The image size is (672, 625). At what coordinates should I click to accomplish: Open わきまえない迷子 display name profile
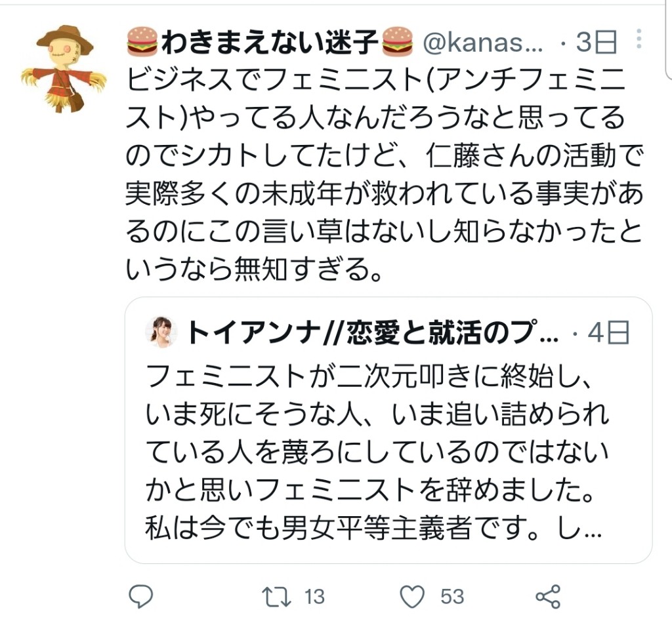tap(270, 42)
